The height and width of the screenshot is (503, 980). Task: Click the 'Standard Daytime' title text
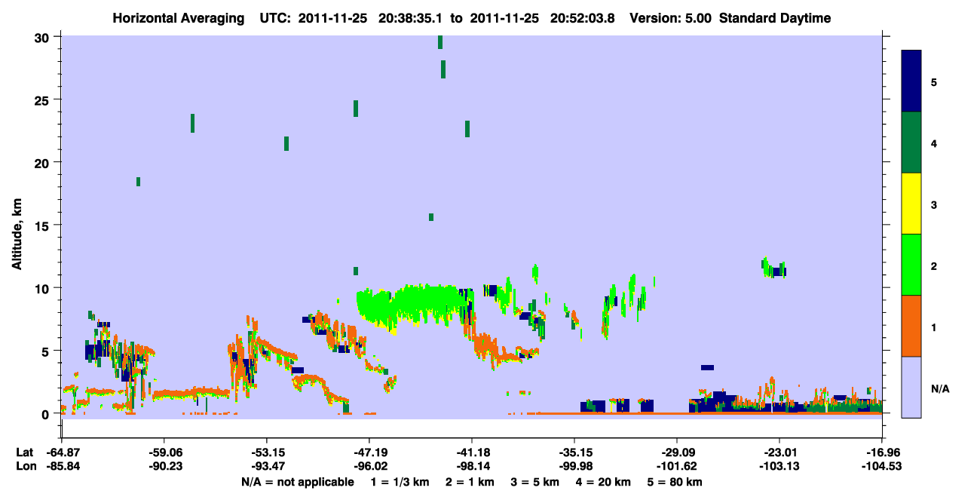[775, 18]
